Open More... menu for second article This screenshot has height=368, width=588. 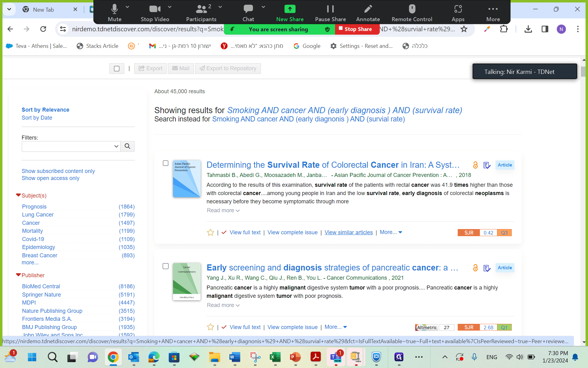[336, 327]
